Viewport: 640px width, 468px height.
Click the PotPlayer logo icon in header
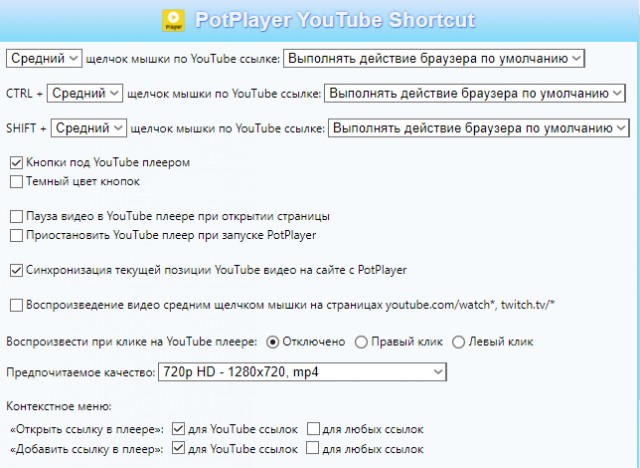pos(173,20)
